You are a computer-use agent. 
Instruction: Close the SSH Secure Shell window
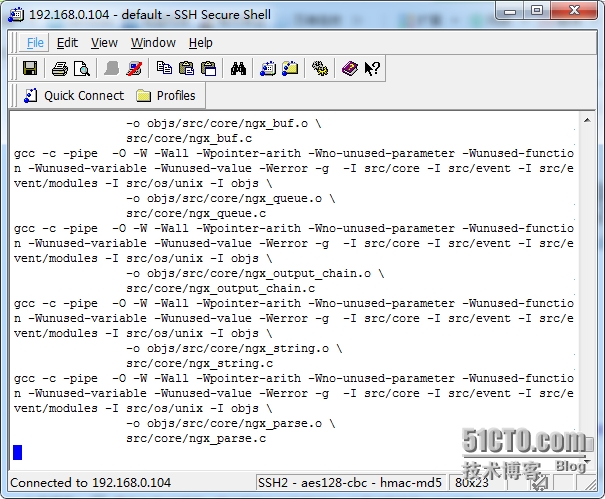(574, 11)
